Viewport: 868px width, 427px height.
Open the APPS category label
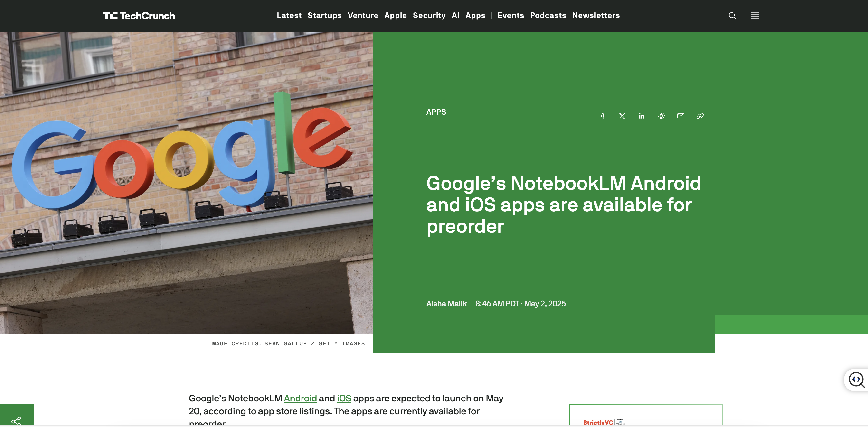[436, 112]
